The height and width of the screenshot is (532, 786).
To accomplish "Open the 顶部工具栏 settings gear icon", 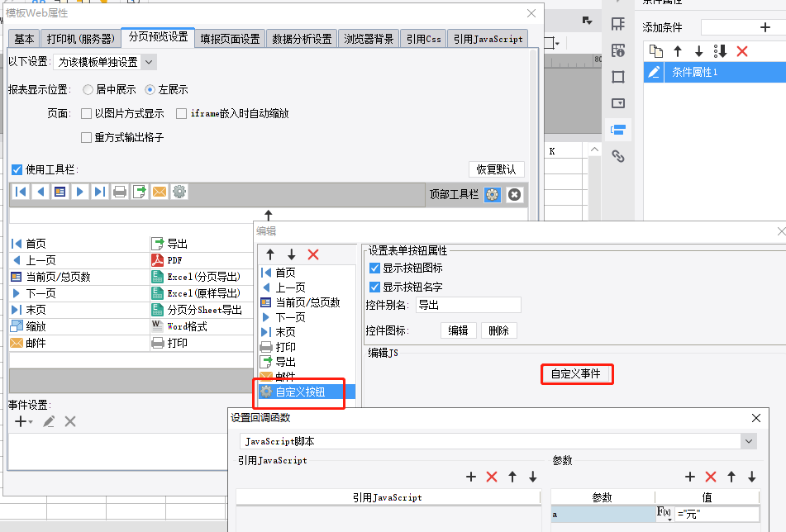I will 493,195.
